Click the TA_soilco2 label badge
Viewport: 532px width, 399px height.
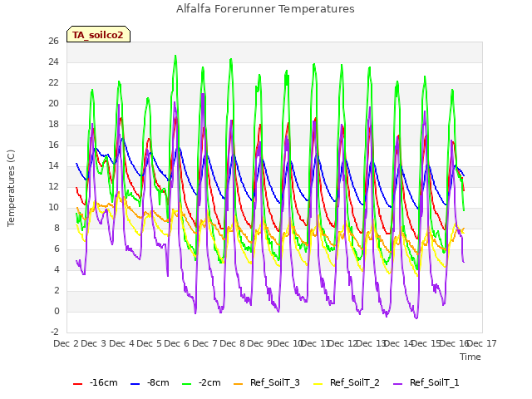click(x=98, y=34)
